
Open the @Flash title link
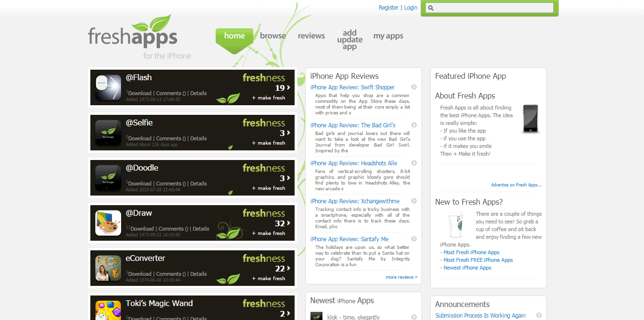coord(139,77)
